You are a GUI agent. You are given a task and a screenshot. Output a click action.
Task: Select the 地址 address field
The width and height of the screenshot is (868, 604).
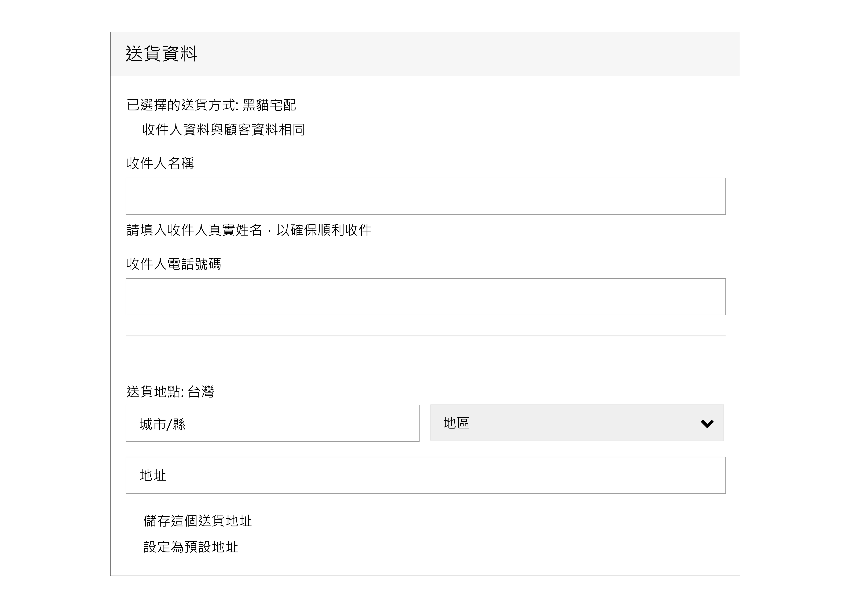coord(425,475)
